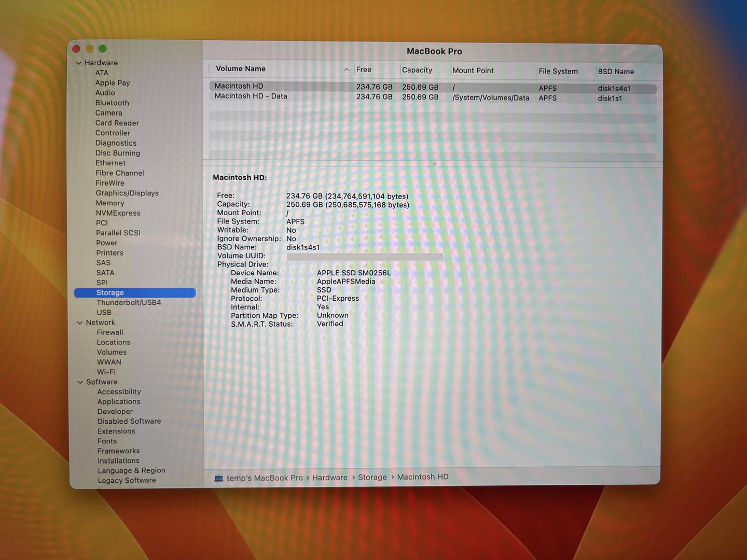The height and width of the screenshot is (560, 747).
Task: Click Hardware in the path bar
Action: (330, 478)
